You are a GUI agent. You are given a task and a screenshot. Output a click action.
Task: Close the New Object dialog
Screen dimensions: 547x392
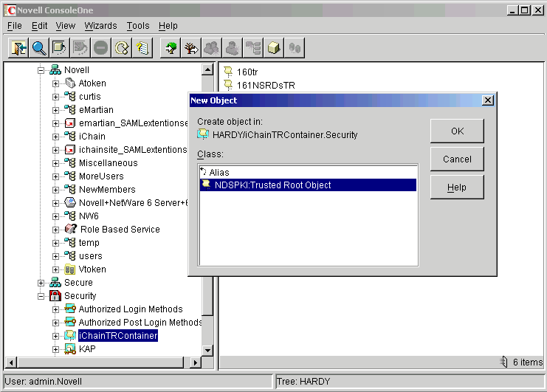488,100
